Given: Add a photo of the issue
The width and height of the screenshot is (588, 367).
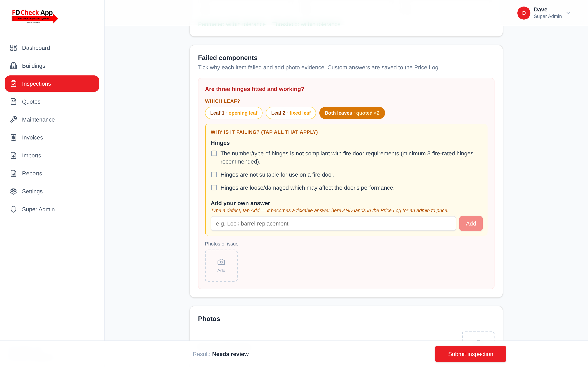Looking at the screenshot, I should tap(221, 266).
